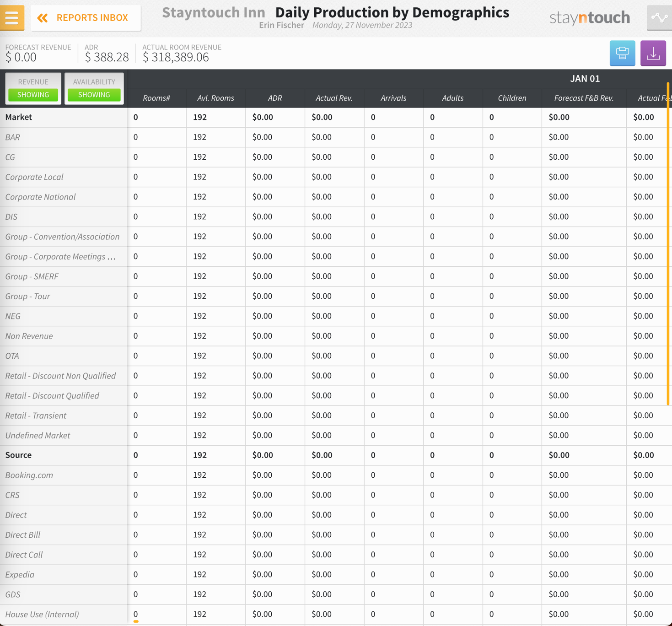Open the hamburger main menu

point(12,18)
